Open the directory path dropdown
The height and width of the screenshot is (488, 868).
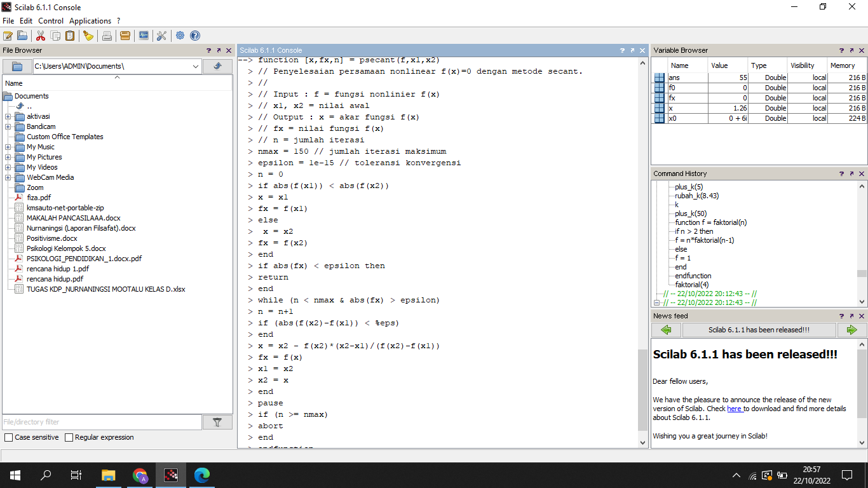(196, 66)
